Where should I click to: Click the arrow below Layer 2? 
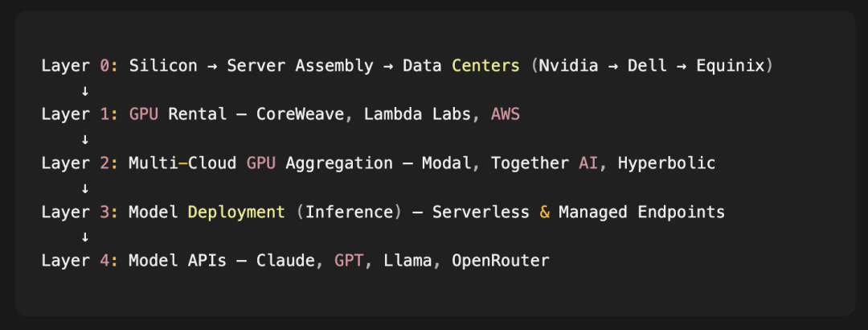(x=84, y=188)
